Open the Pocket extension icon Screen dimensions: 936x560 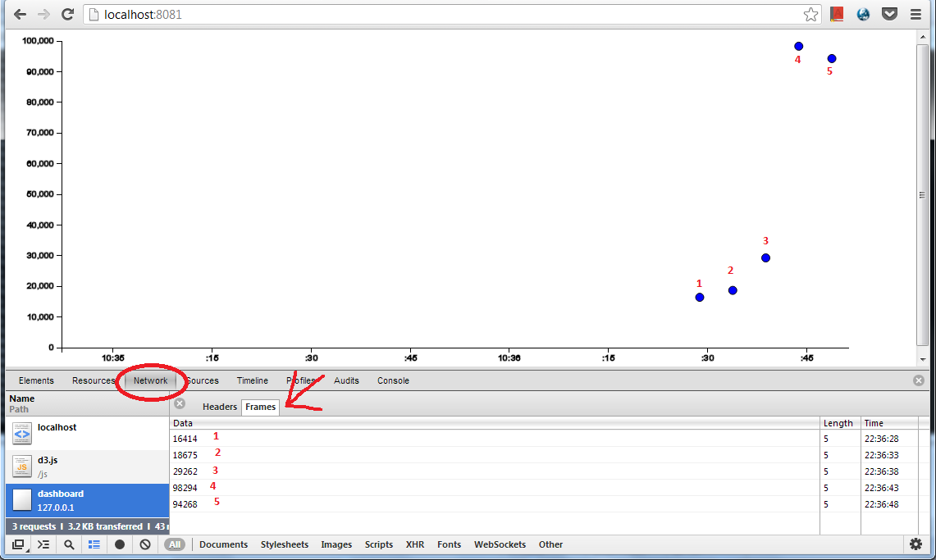[x=889, y=14]
